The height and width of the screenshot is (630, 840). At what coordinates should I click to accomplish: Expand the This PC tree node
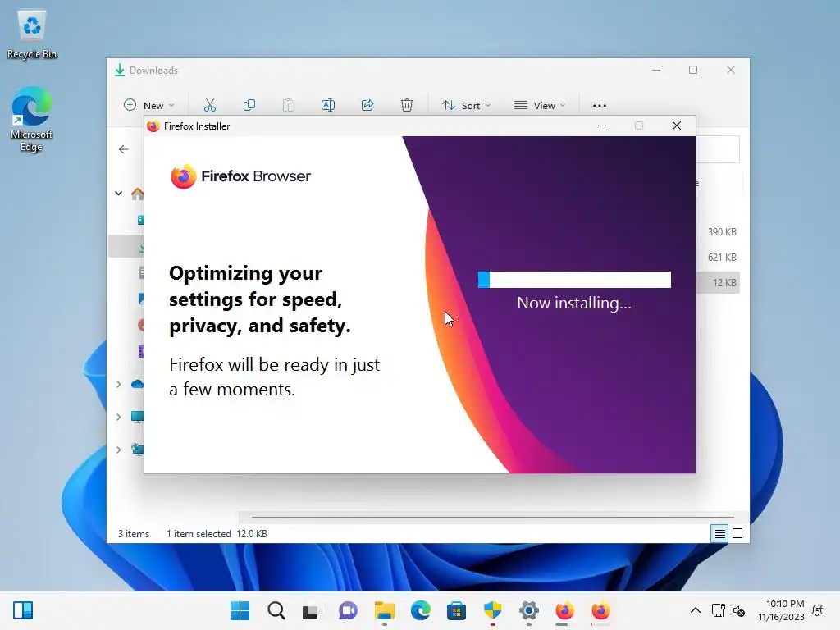118,417
